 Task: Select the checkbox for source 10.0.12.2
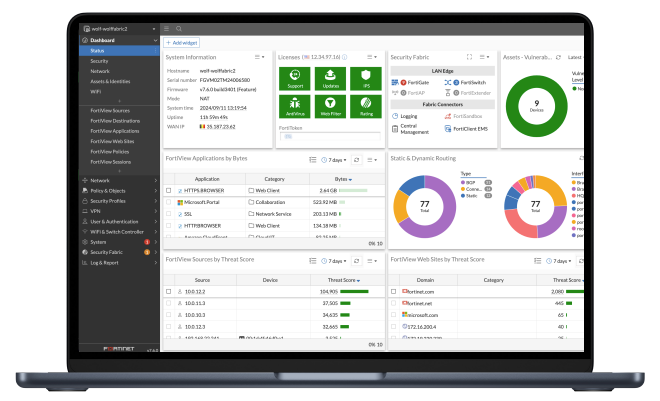coord(169,291)
